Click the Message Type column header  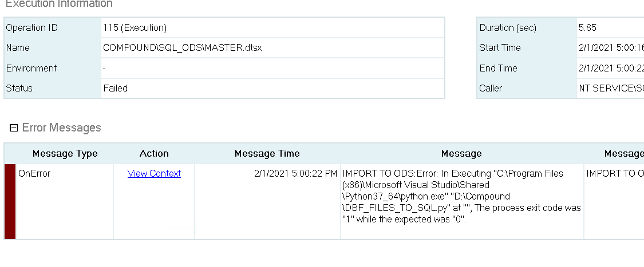tap(65, 153)
